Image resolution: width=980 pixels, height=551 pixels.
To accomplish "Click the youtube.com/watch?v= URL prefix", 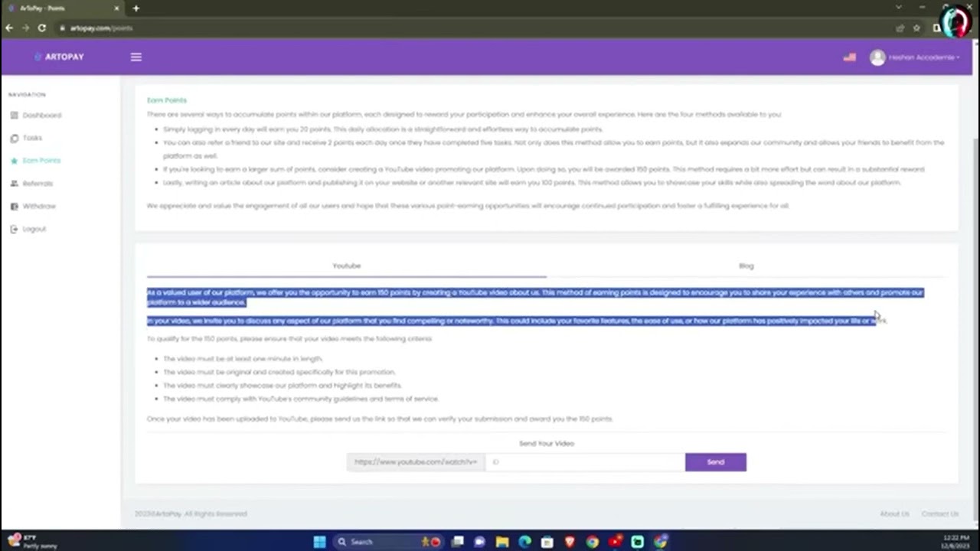I will coord(416,462).
